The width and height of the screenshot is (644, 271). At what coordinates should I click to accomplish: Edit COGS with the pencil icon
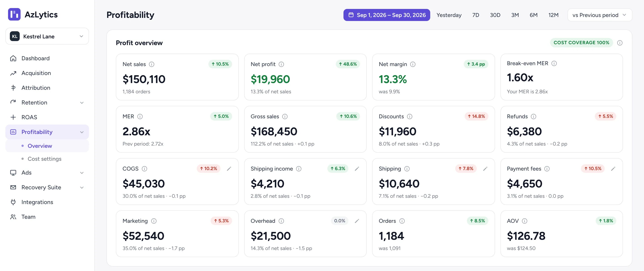pyautogui.click(x=229, y=169)
